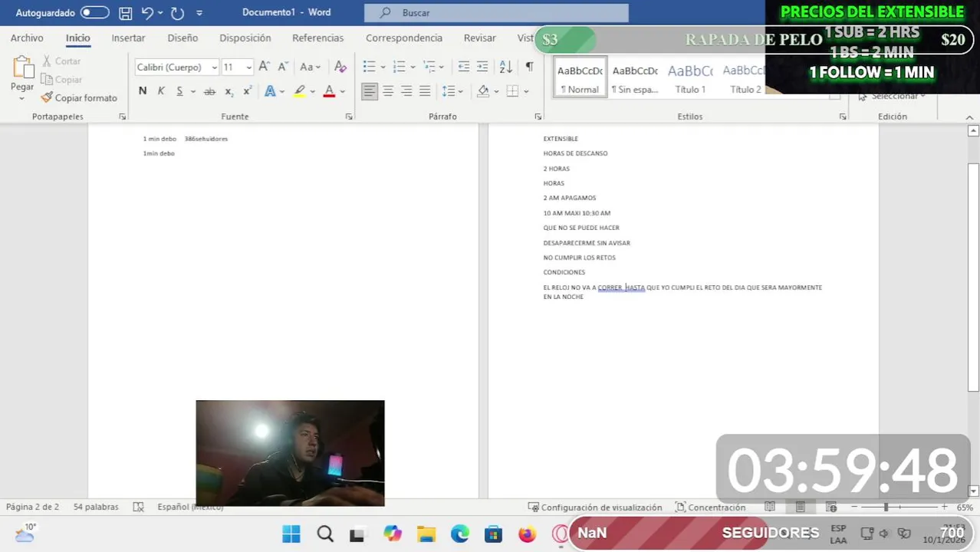
Task: Save the document with the disk icon
Action: pyautogui.click(x=125, y=13)
